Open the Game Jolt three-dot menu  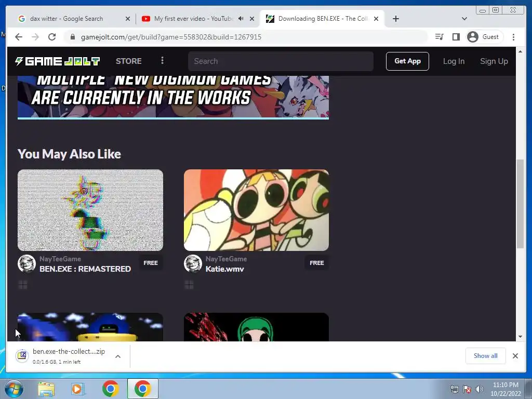pos(162,60)
